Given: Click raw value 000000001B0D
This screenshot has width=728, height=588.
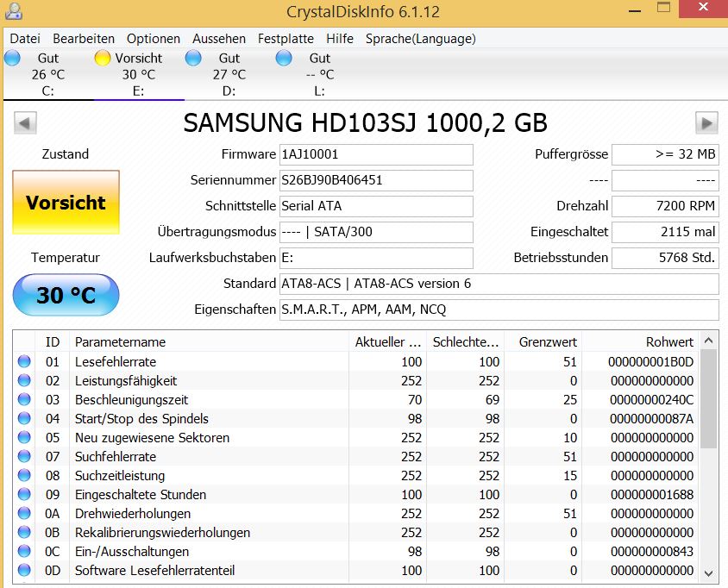Looking at the screenshot, I should 651,361.
